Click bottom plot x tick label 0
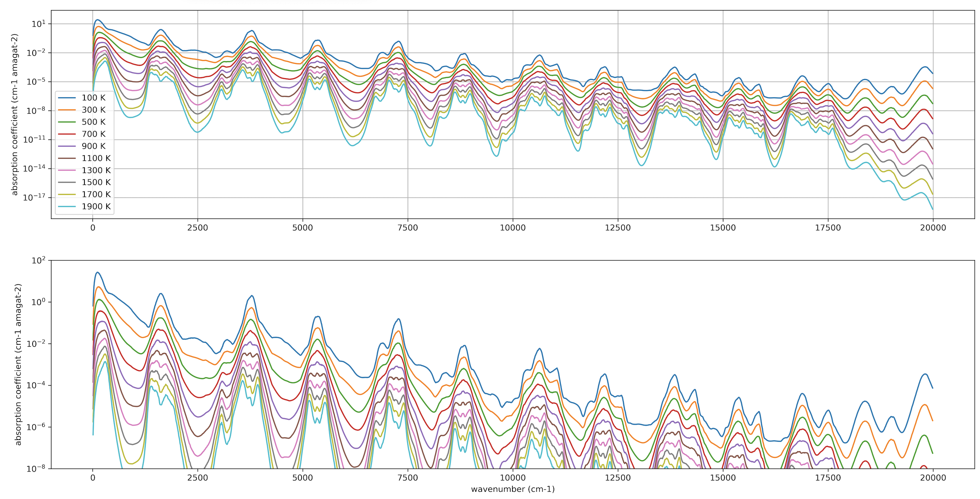Image resolution: width=980 pixels, height=499 pixels. [92, 478]
